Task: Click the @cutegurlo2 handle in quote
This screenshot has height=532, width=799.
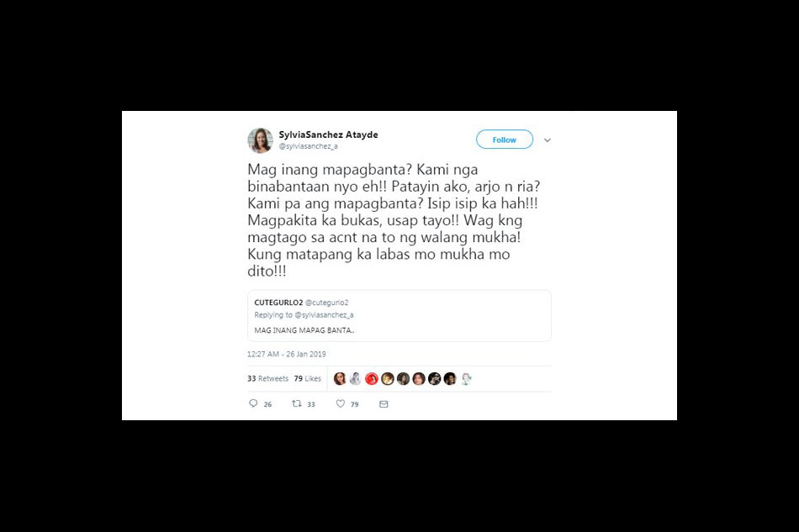Action: tap(326, 303)
